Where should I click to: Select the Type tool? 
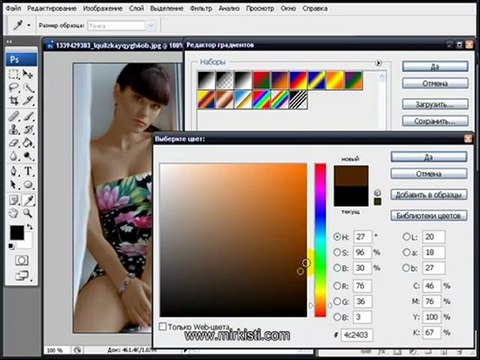click(28, 171)
